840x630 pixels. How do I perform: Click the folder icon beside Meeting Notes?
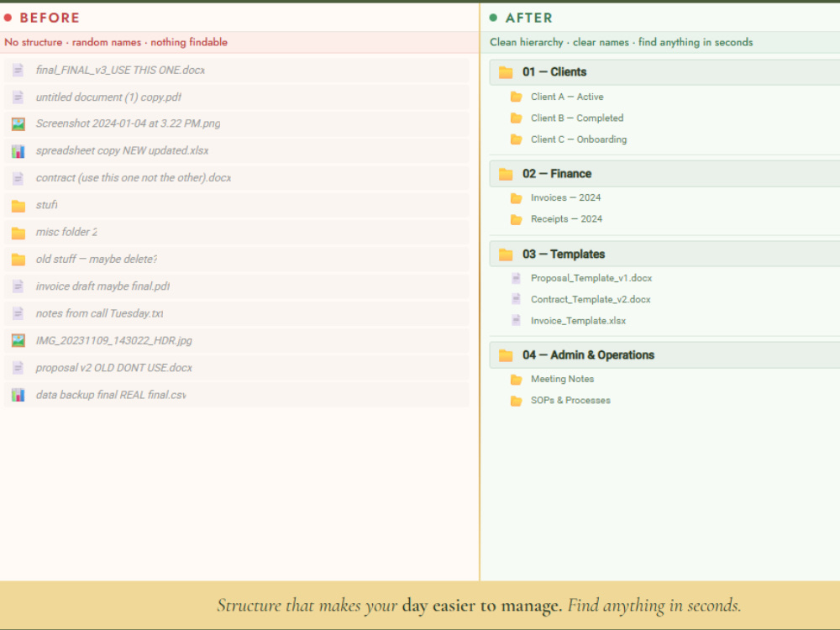pyautogui.click(x=517, y=380)
